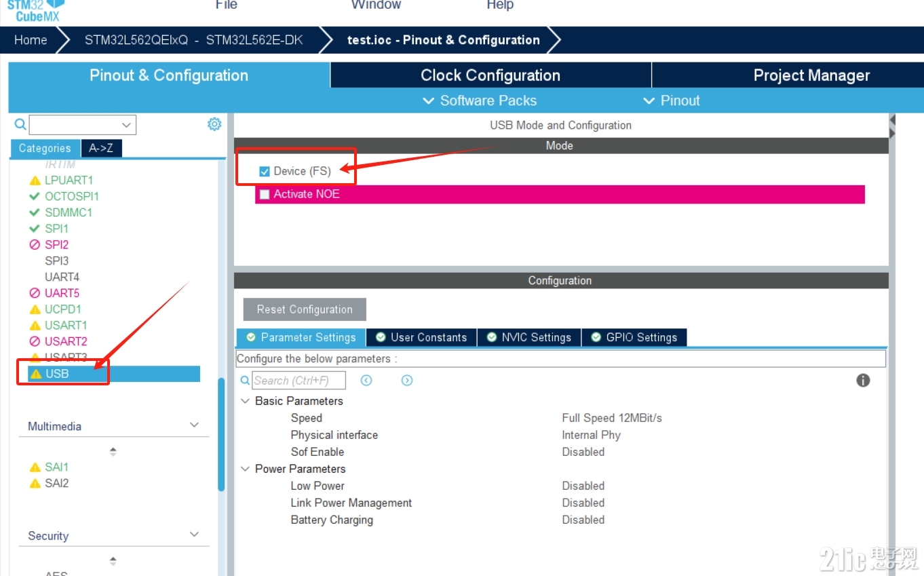Screen dimensions: 924x576
Task: Go to next search result arrow
Action: [x=407, y=381]
